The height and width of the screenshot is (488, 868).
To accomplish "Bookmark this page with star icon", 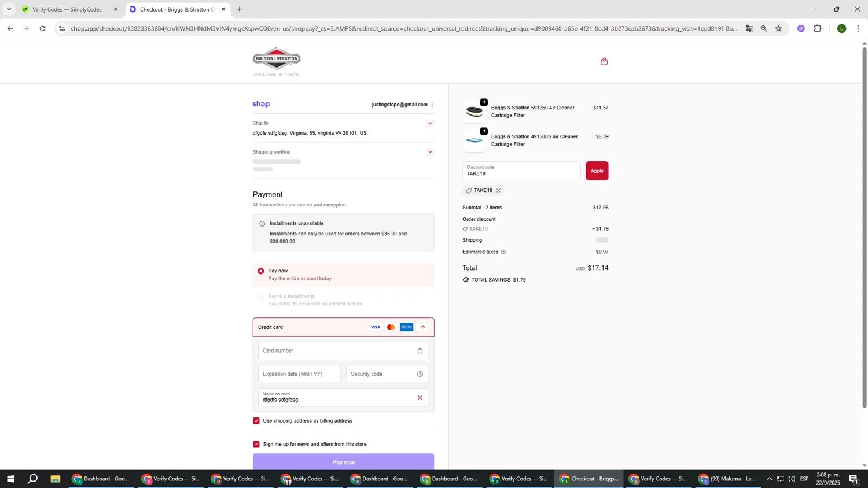I will point(778,28).
